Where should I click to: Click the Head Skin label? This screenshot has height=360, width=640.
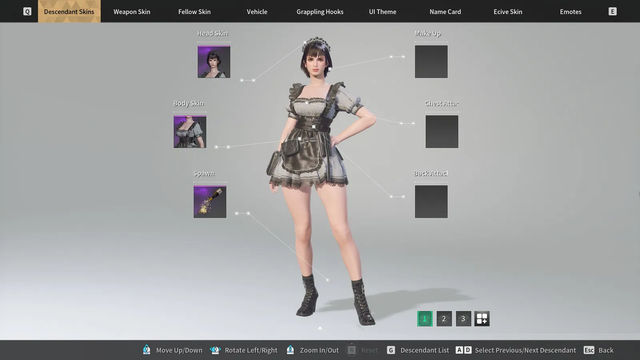point(212,33)
